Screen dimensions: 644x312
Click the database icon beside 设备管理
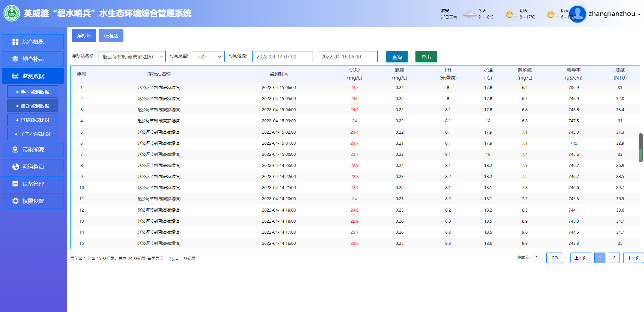point(15,184)
